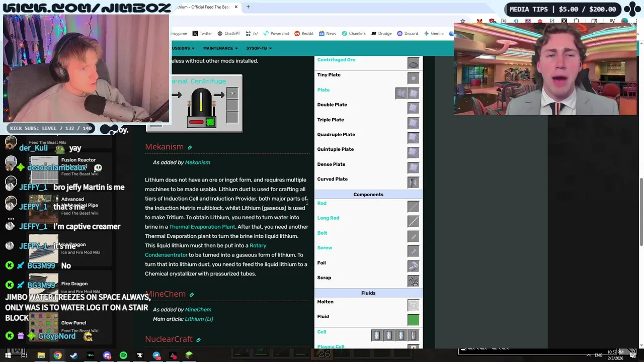Open File Explorer from the taskbar
Viewport: 644px width, 362px height.
pyautogui.click(x=41, y=355)
